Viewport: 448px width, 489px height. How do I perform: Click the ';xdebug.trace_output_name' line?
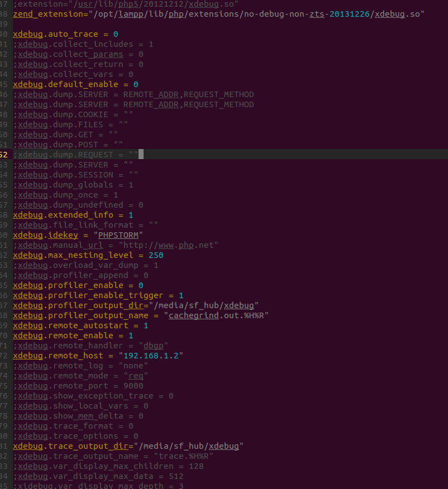click(113, 456)
